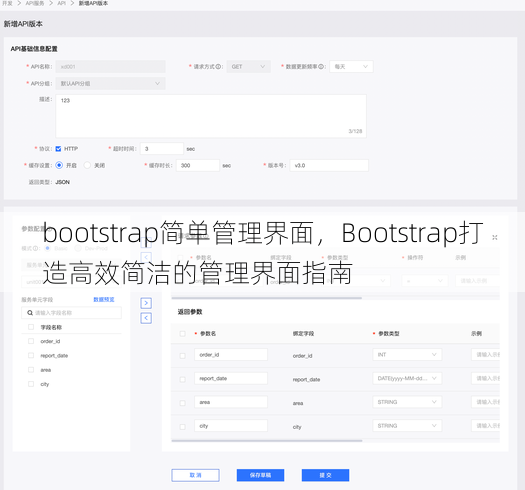Go to 开发 in breadcrumb
The height and width of the screenshot is (490, 525).
pyautogui.click(x=7, y=3)
